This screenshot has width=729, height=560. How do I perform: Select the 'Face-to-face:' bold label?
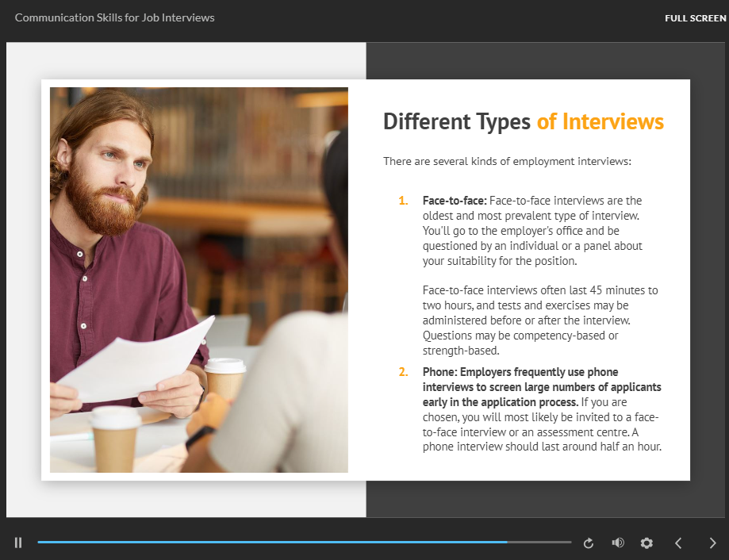click(x=455, y=201)
